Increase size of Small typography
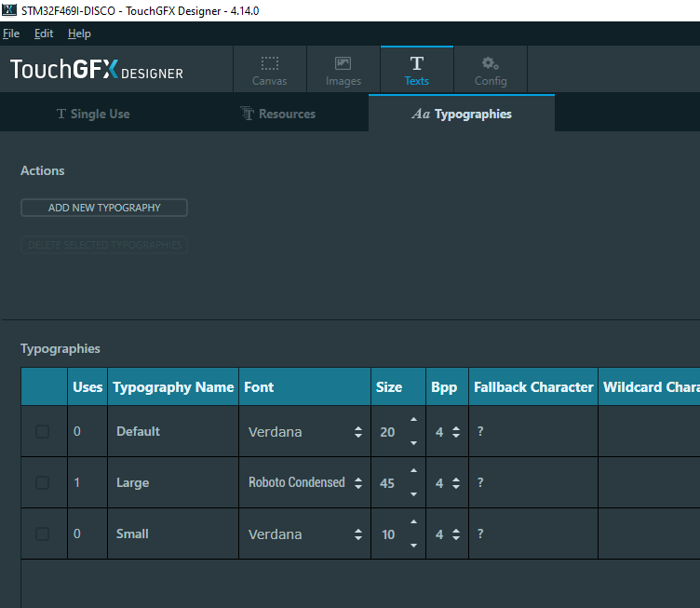 coord(414,521)
